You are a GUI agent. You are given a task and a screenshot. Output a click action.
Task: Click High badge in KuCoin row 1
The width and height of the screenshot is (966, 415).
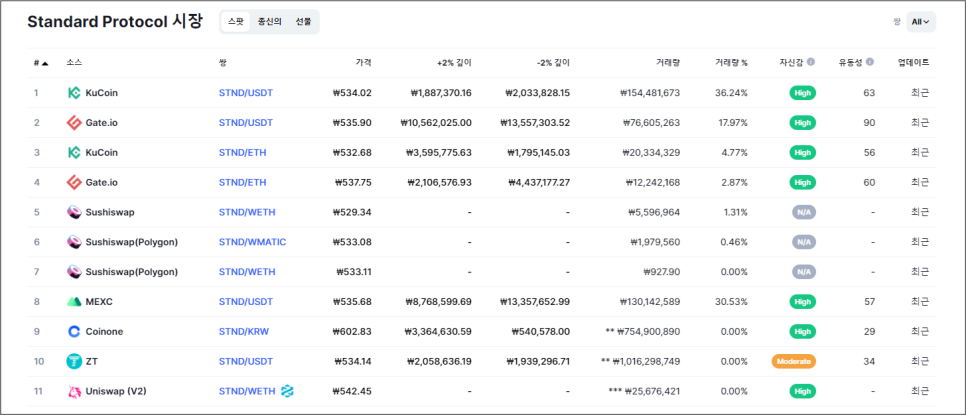(803, 93)
